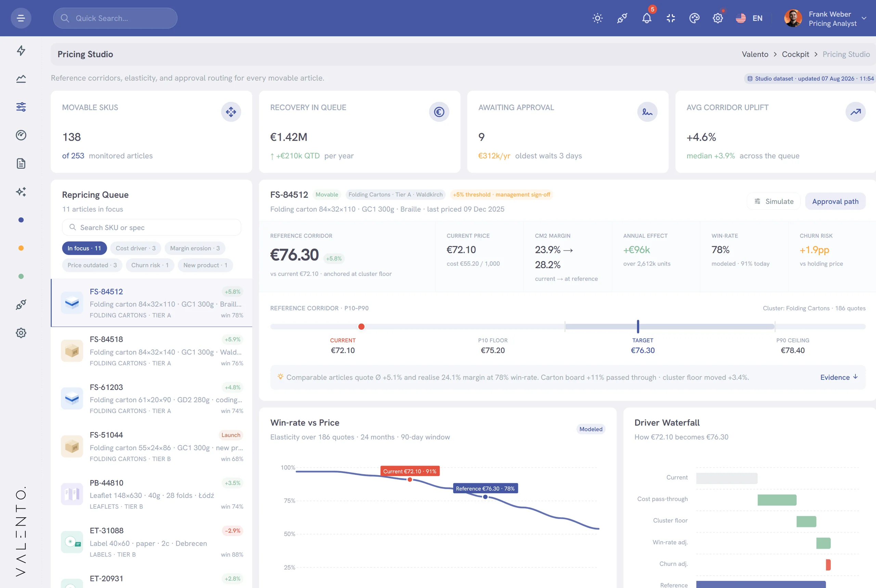The image size is (876, 588).
Task: Click Recovery in Queue euro icon
Action: pos(439,112)
